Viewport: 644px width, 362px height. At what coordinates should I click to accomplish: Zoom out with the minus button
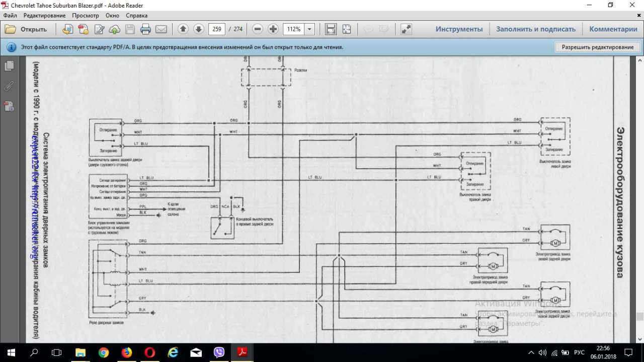258,29
